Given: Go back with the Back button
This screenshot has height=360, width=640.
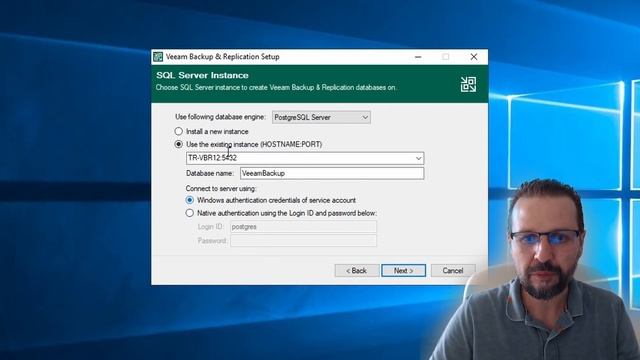Looking at the screenshot, I should (357, 271).
